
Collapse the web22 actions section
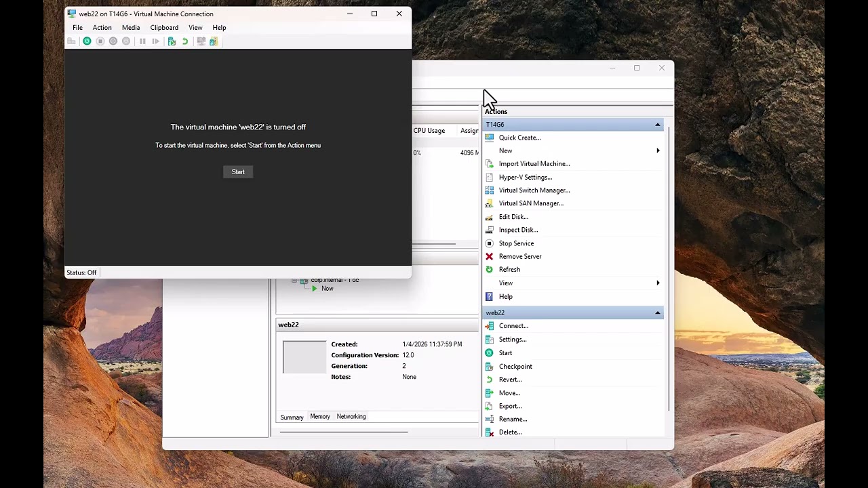[657, 313]
